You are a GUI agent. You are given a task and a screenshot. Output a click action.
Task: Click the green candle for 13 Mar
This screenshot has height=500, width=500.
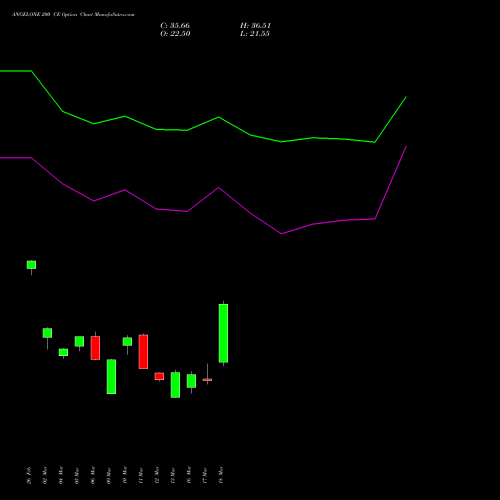175,385
